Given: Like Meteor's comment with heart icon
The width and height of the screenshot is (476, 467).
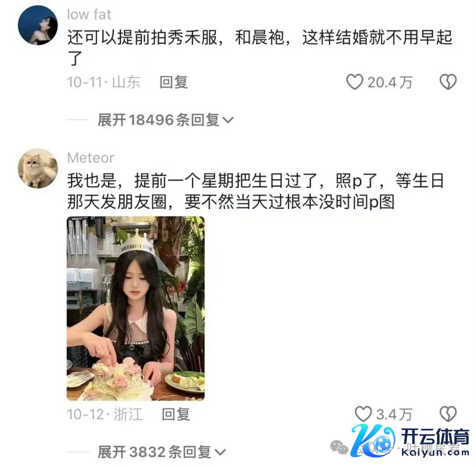Looking at the screenshot, I should coord(363,414).
